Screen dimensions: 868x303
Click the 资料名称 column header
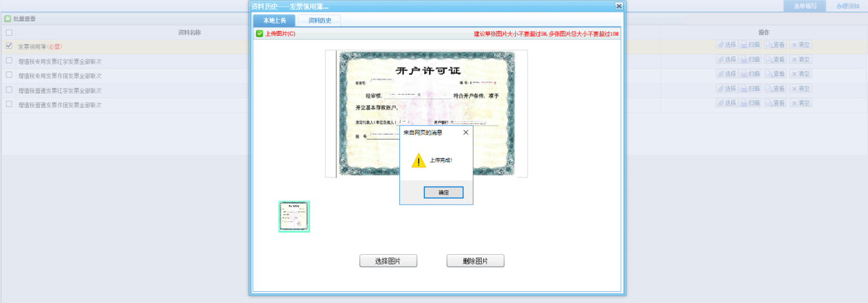click(x=189, y=32)
